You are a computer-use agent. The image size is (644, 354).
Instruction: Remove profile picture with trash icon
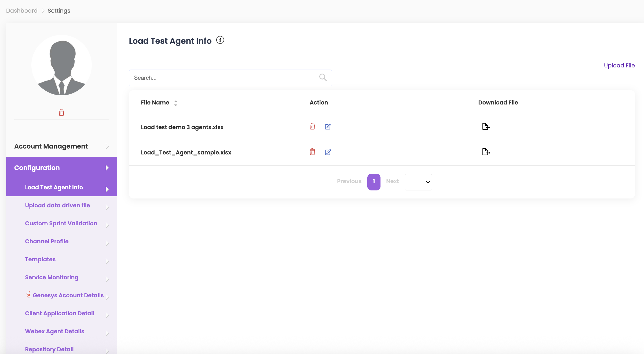[61, 112]
